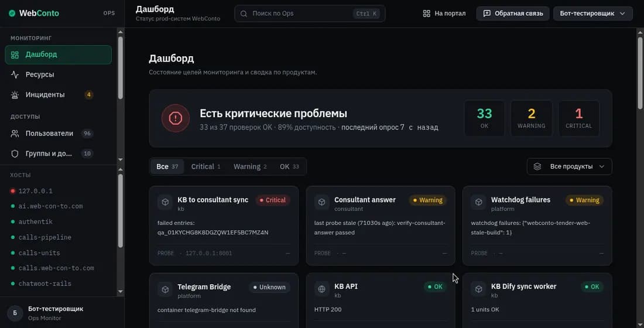
Task: Open the На портал link
Action: 444,13
